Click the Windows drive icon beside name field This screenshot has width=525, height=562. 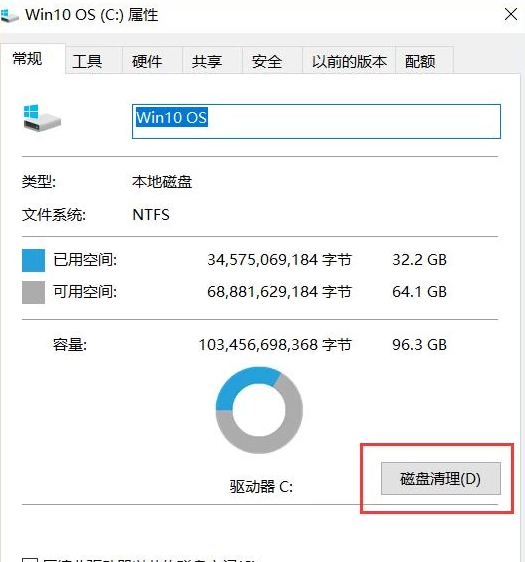[42, 118]
